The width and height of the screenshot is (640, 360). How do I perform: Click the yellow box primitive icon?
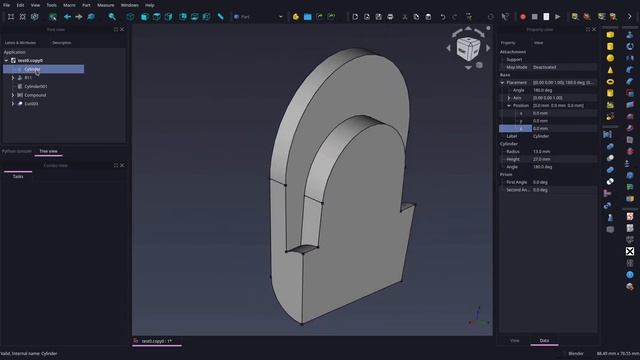[x=610, y=35]
